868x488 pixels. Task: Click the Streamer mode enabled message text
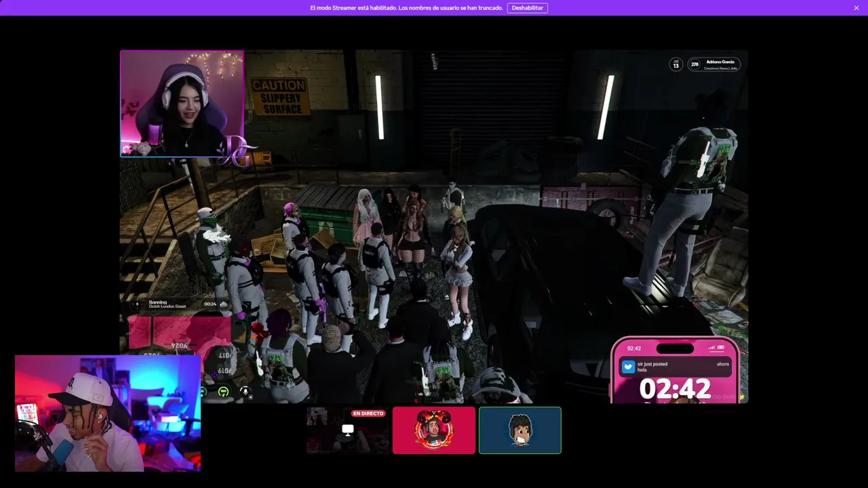point(406,8)
